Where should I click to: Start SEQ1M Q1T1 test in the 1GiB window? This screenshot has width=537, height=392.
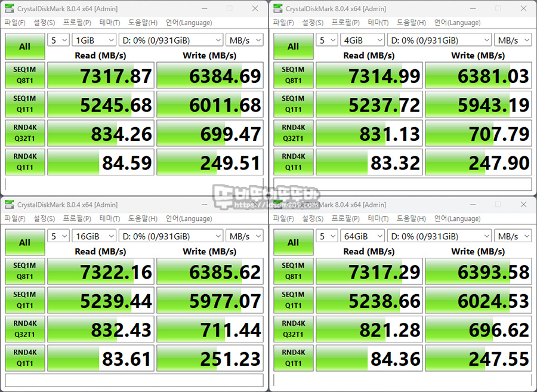(x=25, y=104)
